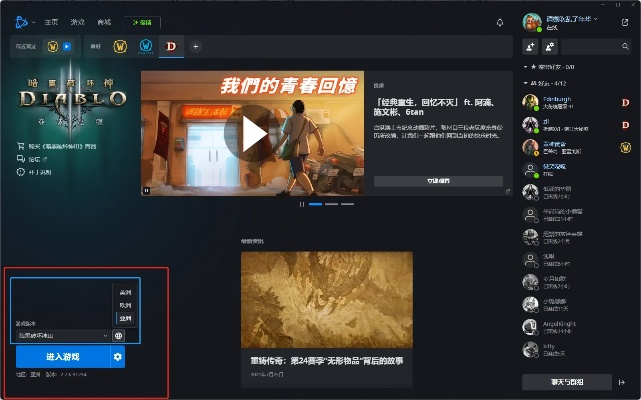Open the Battle.net logo menu
641x400 pixels.
pos(21,22)
